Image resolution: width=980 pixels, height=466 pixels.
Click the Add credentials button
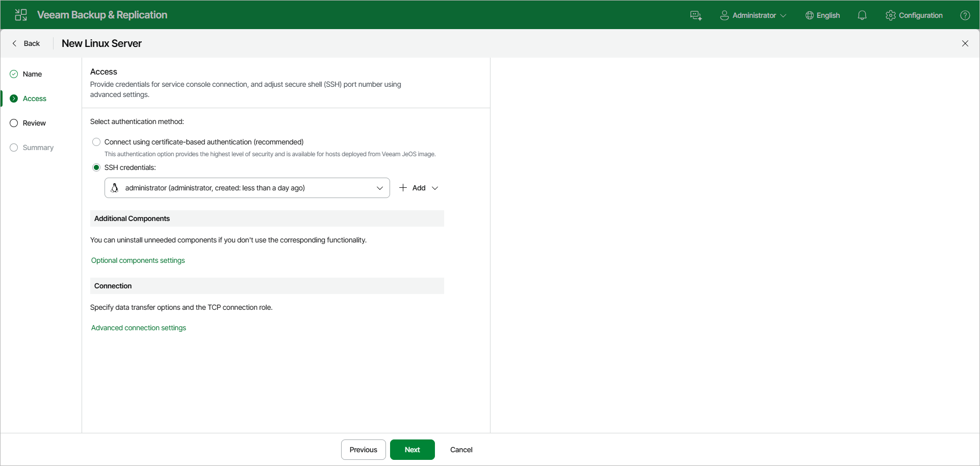[418, 188]
